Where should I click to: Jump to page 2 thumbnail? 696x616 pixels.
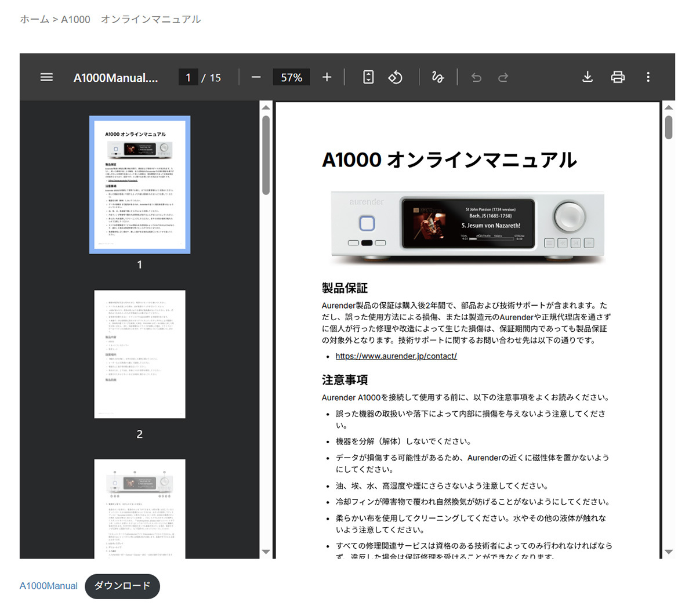[x=140, y=354]
